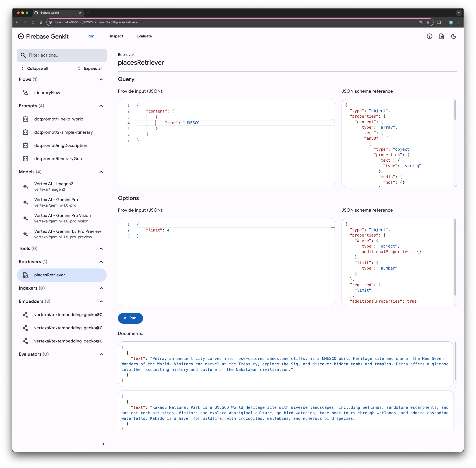Viewport: 476px width, 468px height.
Task: Click the dotprompt/imgDescription prompt icon
Action: pyautogui.click(x=26, y=146)
